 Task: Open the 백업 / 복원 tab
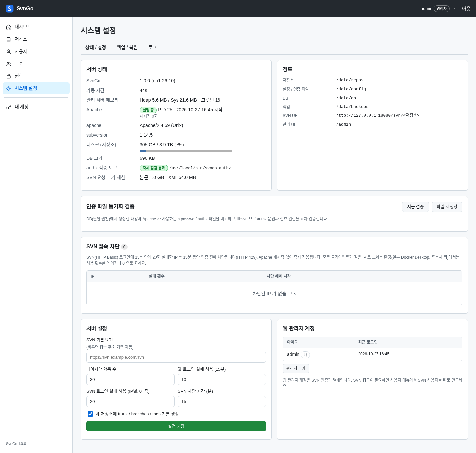pos(127,47)
